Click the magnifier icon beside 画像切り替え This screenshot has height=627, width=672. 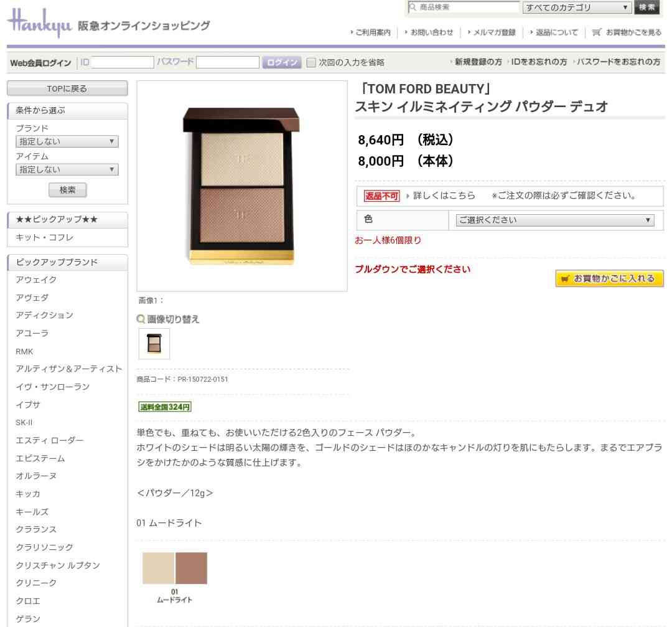[x=141, y=319]
